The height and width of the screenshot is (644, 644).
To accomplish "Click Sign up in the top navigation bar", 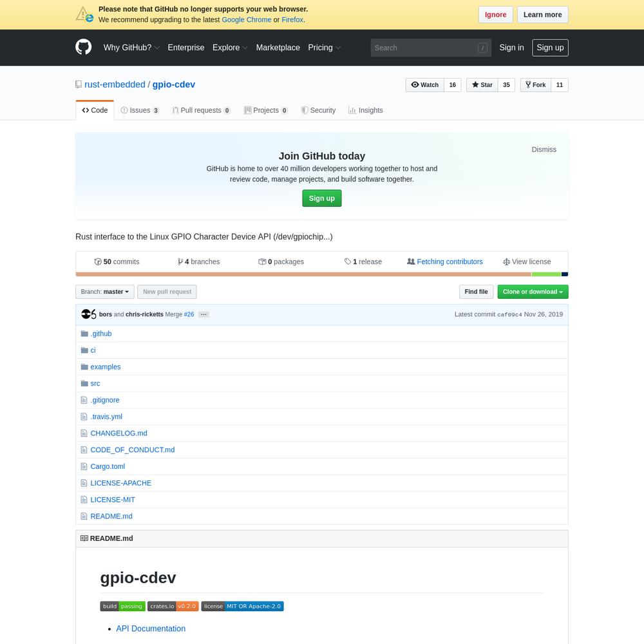I will pos(551,48).
